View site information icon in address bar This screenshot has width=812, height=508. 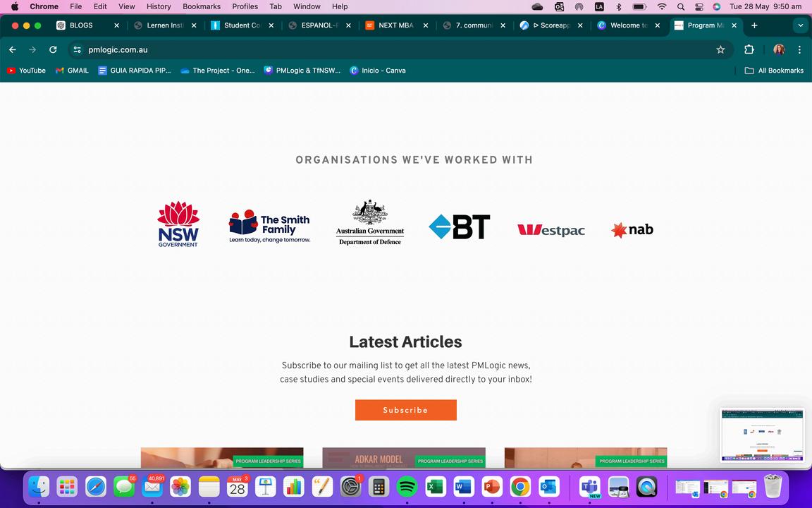pos(77,50)
